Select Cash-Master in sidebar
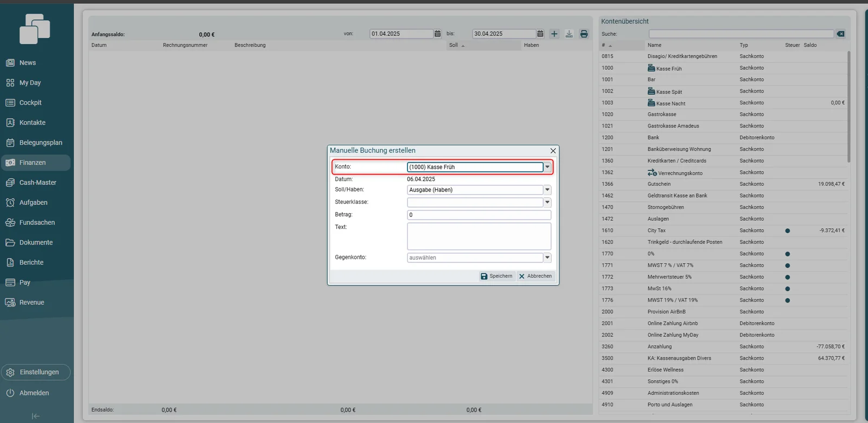Viewport: 868px width, 423px height. (36, 183)
